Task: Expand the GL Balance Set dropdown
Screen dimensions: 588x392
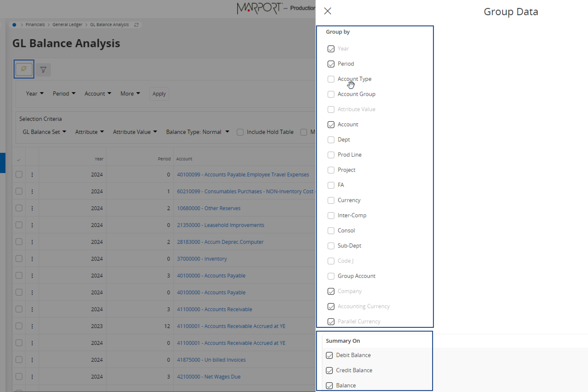Action: [x=44, y=132]
